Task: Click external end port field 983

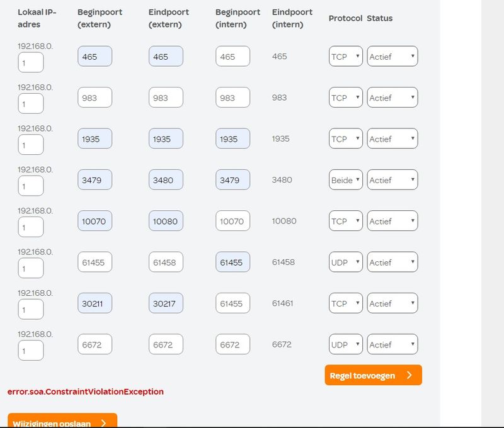Action: [166, 98]
